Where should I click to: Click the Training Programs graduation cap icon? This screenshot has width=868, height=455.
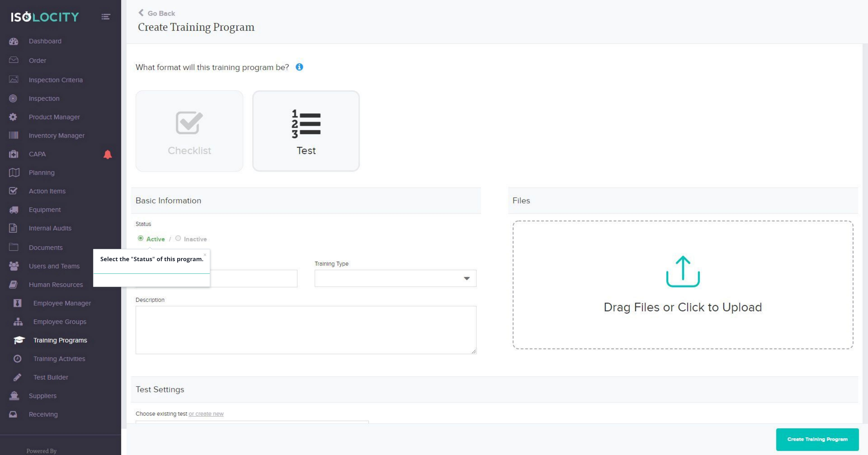point(19,340)
